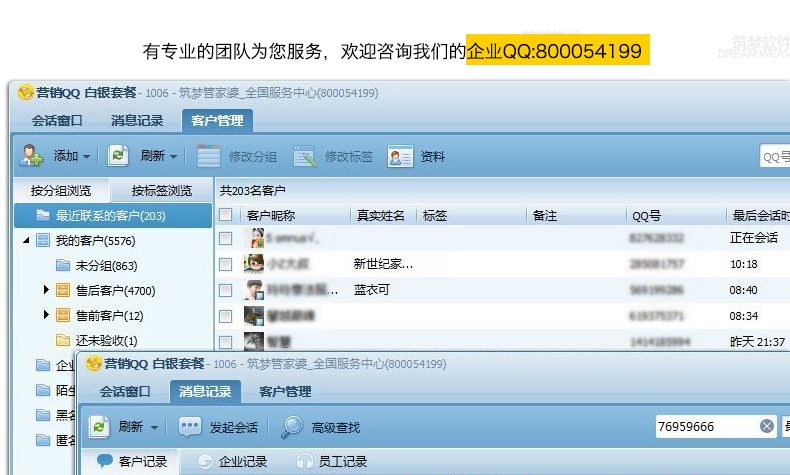The image size is (790, 475).
Task: Switch to 客户记录 sub-tab
Action: (x=131, y=461)
